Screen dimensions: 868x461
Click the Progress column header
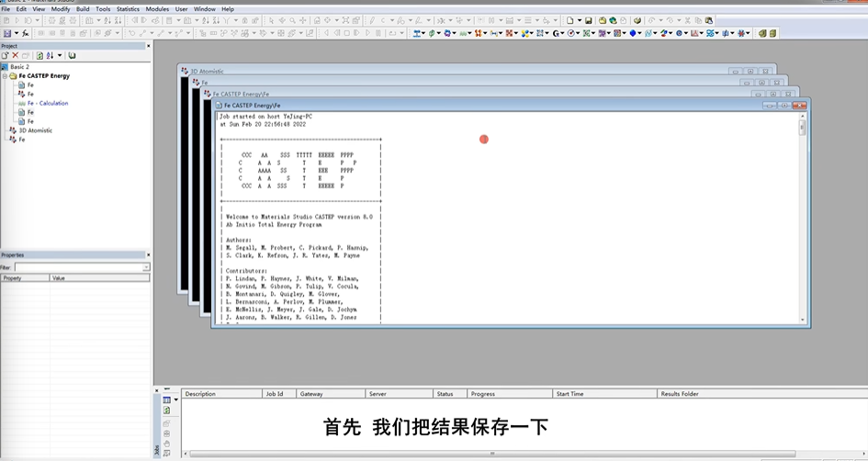click(510, 393)
